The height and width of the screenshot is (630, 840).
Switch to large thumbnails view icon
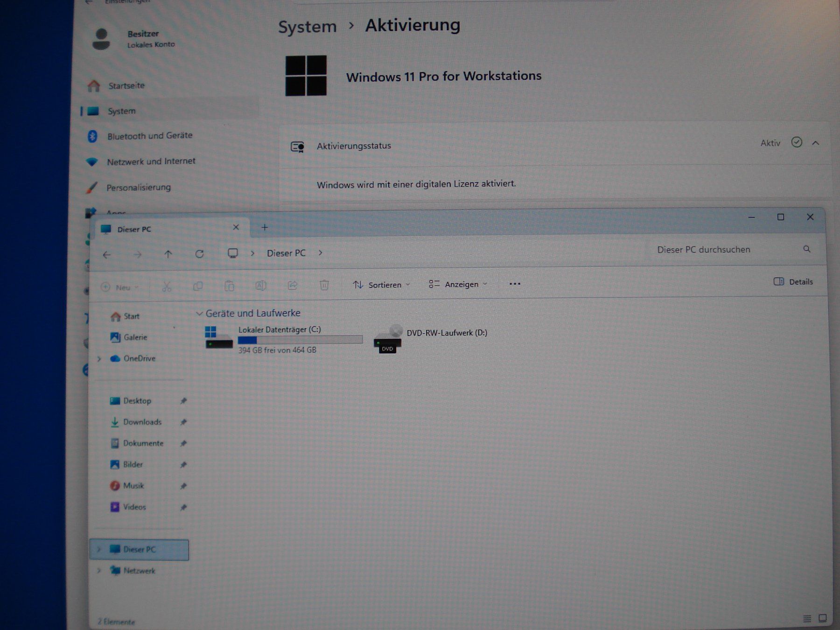coord(822,618)
